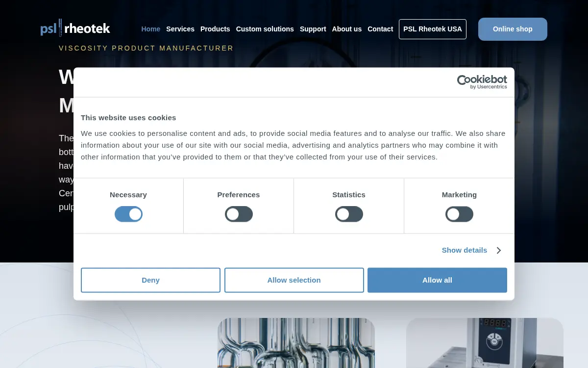
Task: Click Allow all cookies button
Action: pos(437,280)
